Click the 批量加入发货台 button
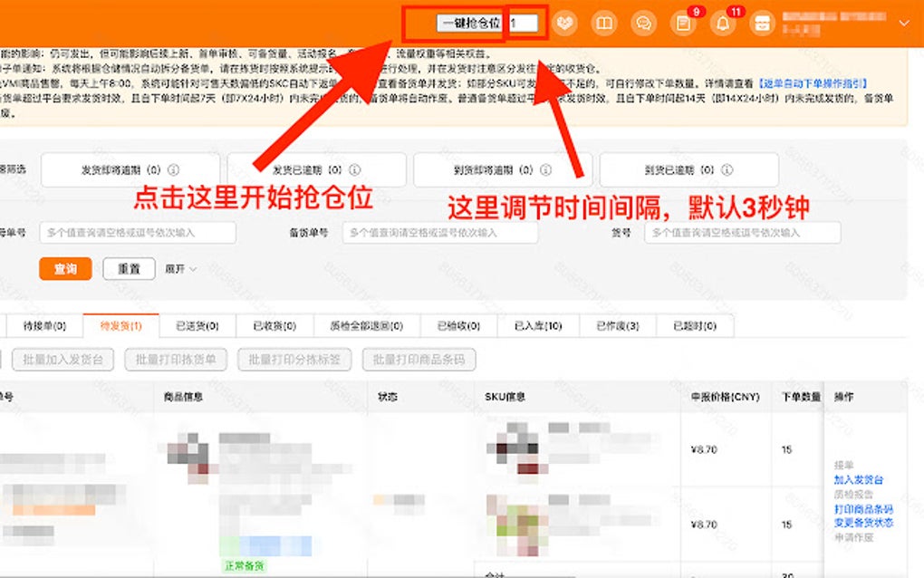The height and width of the screenshot is (578, 924). 63,360
